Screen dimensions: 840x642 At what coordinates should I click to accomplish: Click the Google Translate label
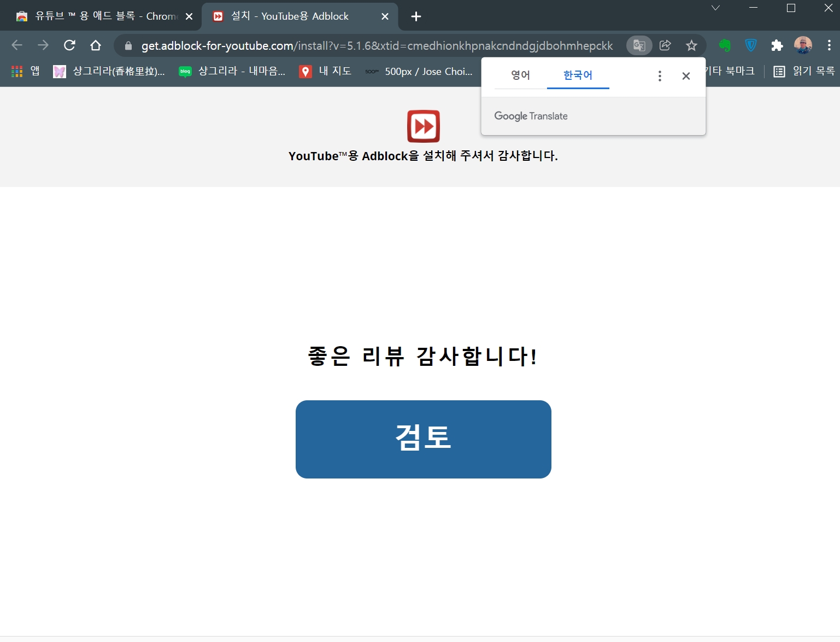pos(531,116)
